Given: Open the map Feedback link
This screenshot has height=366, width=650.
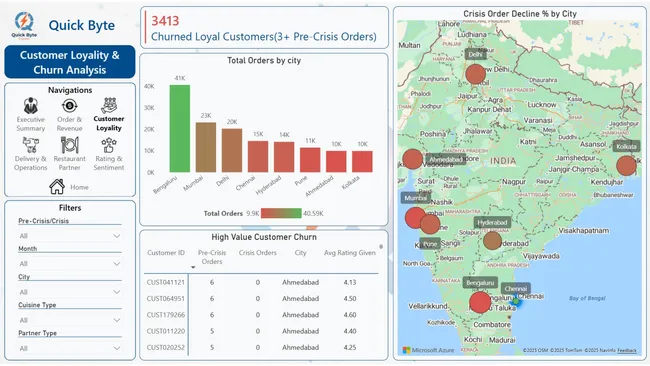Looking at the screenshot, I should pos(627,351).
